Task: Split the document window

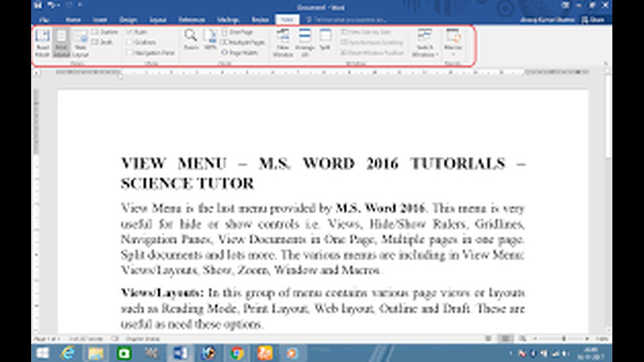Action: [325, 39]
